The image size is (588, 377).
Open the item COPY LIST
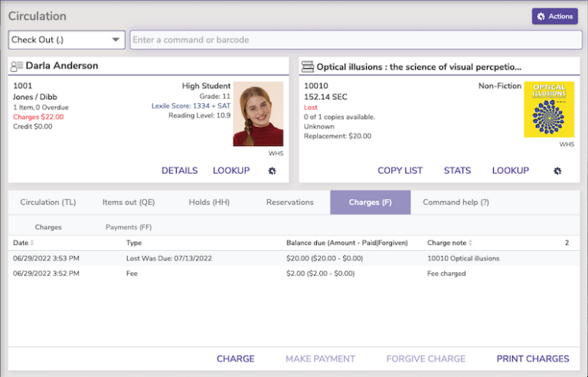click(x=400, y=171)
